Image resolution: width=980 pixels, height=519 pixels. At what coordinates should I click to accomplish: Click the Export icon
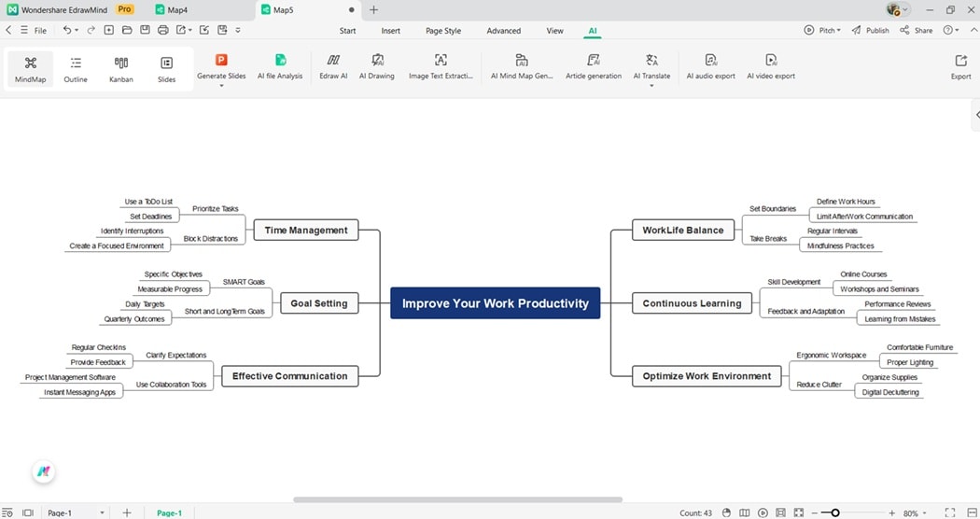pyautogui.click(x=960, y=60)
